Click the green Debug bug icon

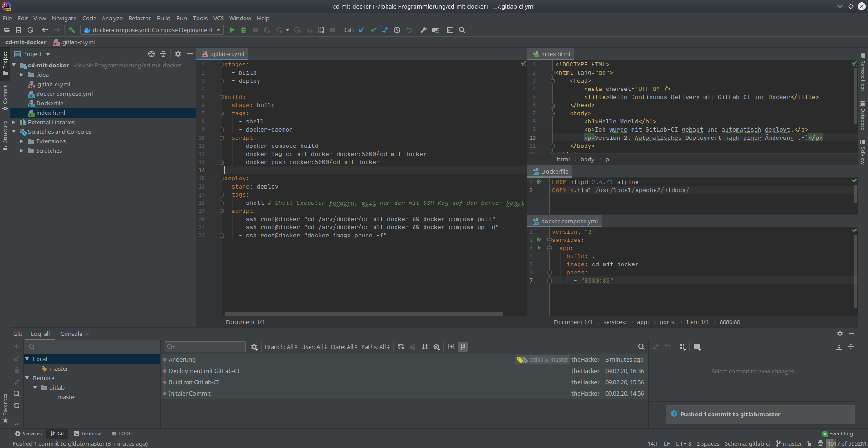pyautogui.click(x=244, y=30)
